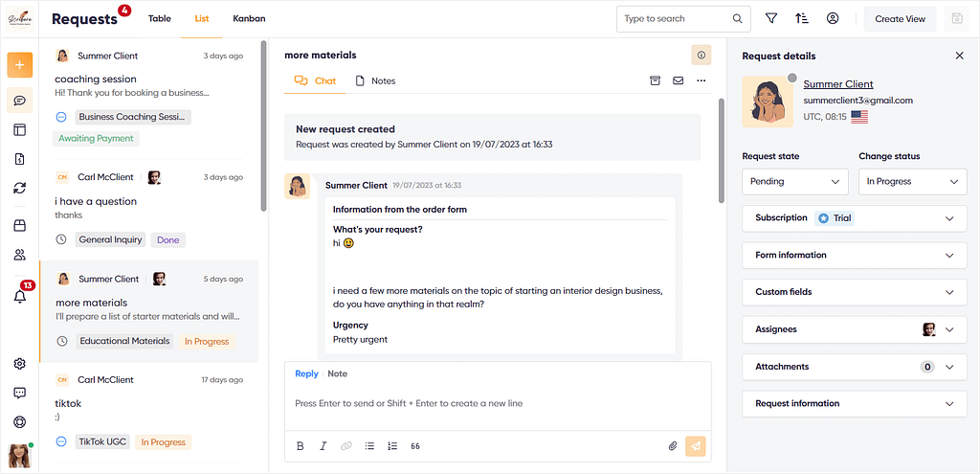Switch to the Table view tab
The image size is (980, 474).
click(160, 19)
